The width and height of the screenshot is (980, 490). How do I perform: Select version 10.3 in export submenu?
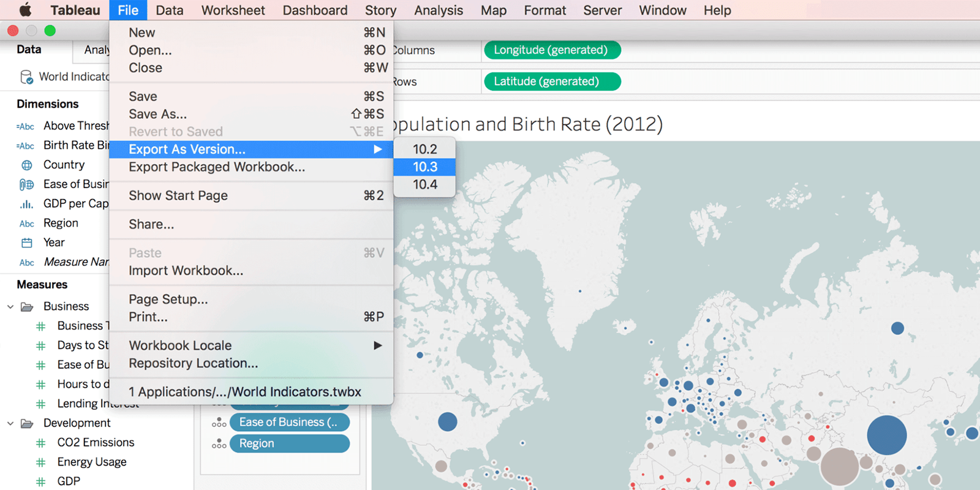click(x=424, y=167)
